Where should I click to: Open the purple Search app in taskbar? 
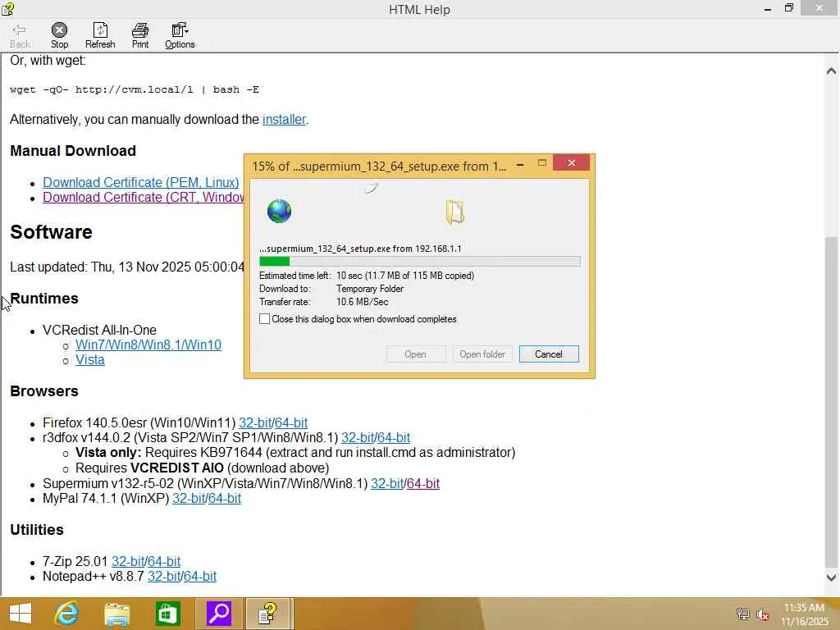point(218,614)
